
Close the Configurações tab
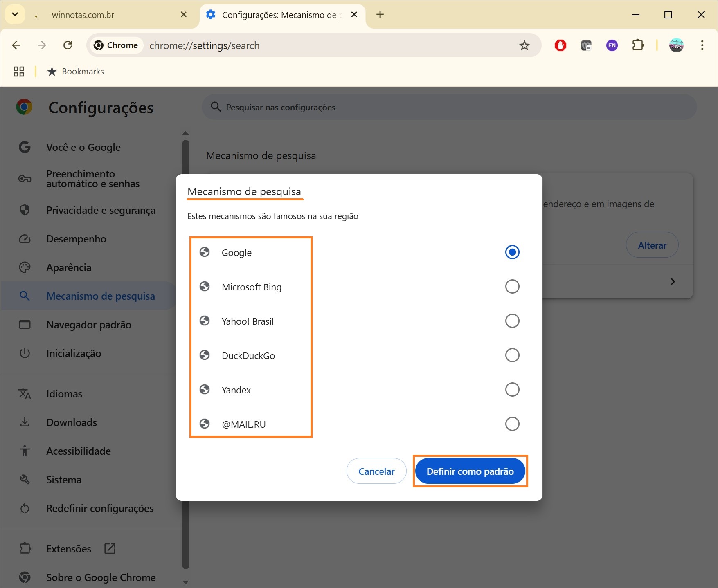pos(354,15)
